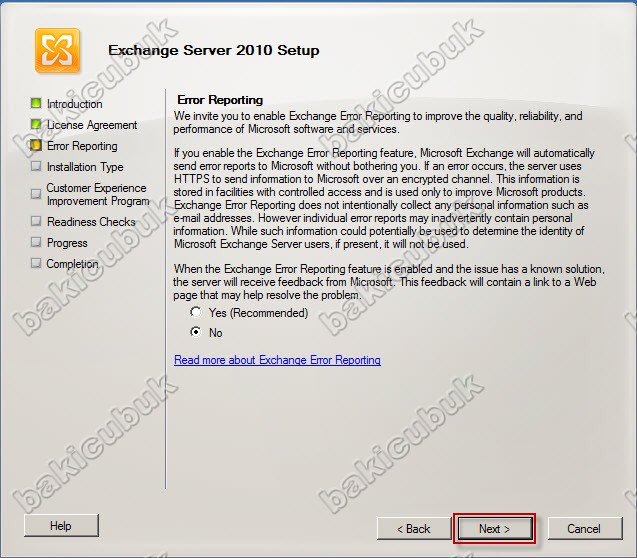Screen dimensions: 637x558
Task: Click the Installation Type step indicator box
Action: [x=36, y=166]
